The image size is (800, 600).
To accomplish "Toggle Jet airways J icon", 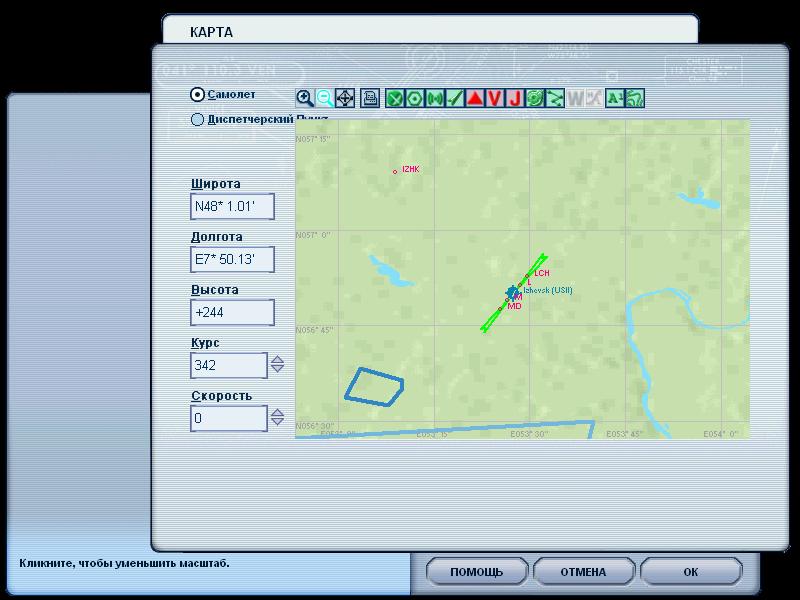I will tap(515, 98).
